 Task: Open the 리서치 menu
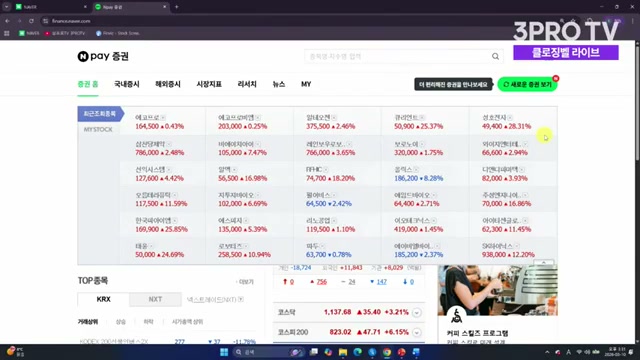pos(247,84)
